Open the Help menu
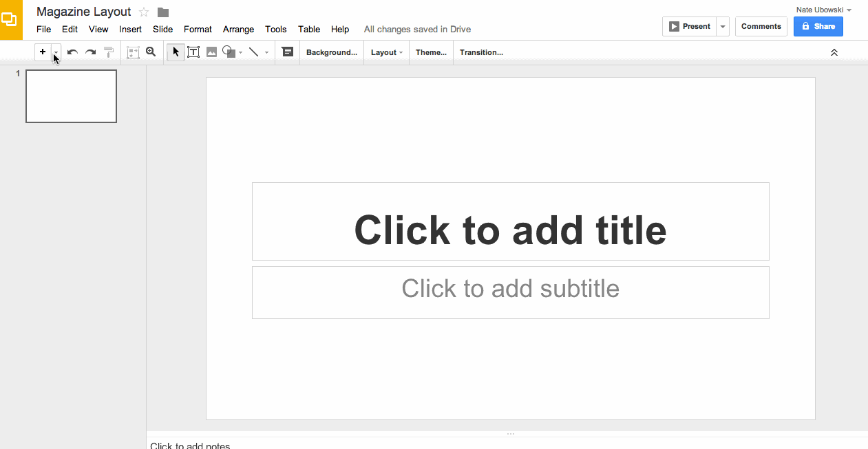This screenshot has height=449, width=868. click(x=340, y=30)
